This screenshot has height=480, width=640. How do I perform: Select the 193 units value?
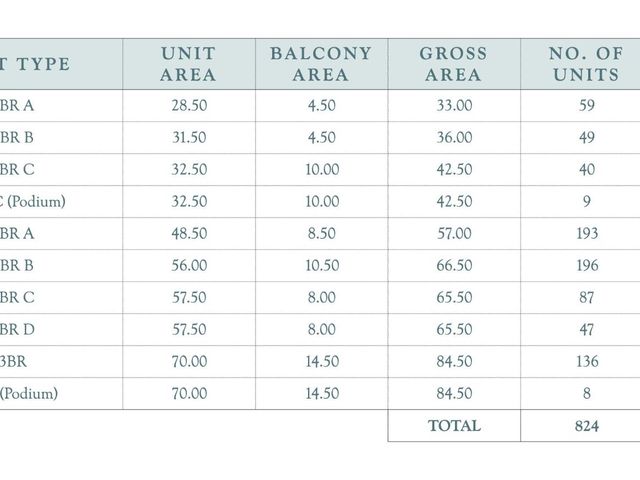click(x=587, y=233)
